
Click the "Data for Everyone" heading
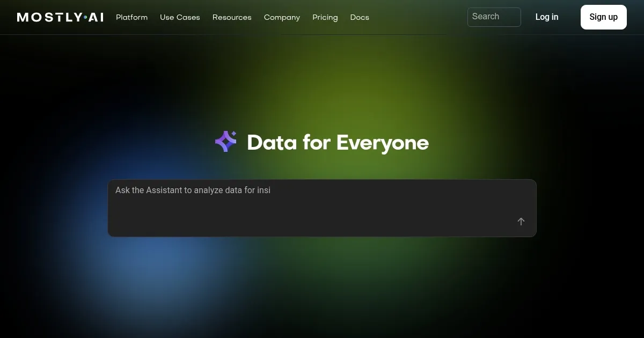(338, 143)
